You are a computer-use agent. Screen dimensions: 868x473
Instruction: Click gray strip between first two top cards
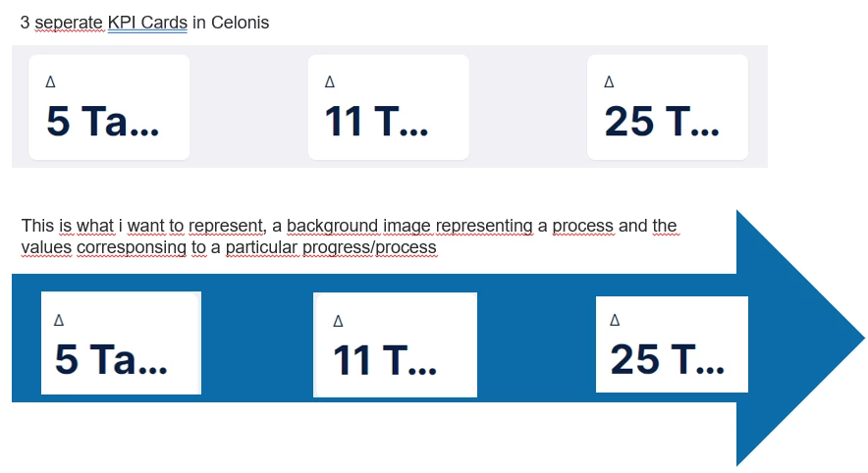pyautogui.click(x=248, y=107)
